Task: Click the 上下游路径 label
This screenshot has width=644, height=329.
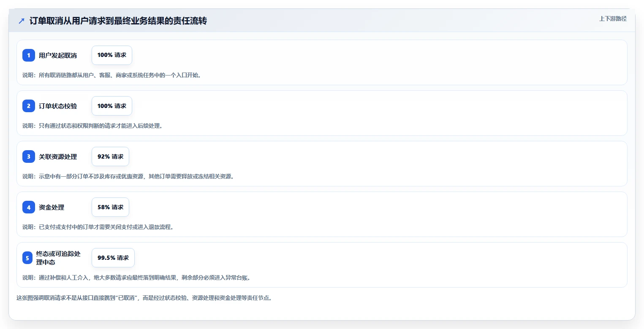Action: coord(613,19)
